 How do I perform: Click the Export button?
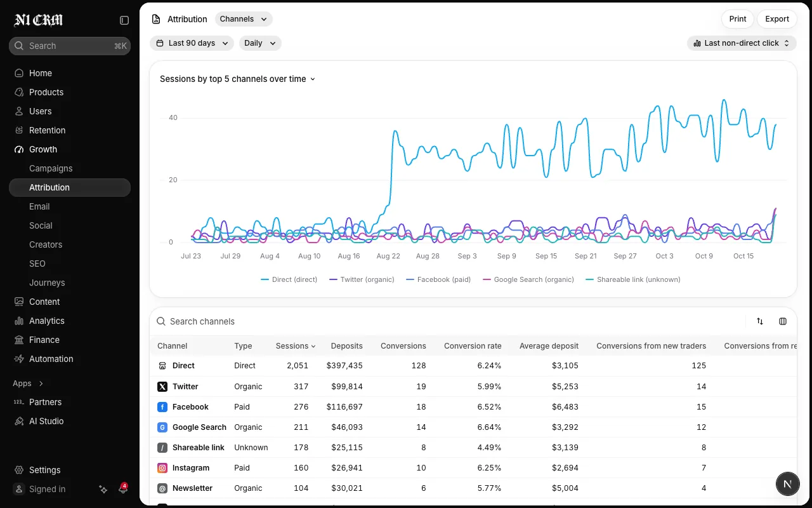(x=777, y=19)
